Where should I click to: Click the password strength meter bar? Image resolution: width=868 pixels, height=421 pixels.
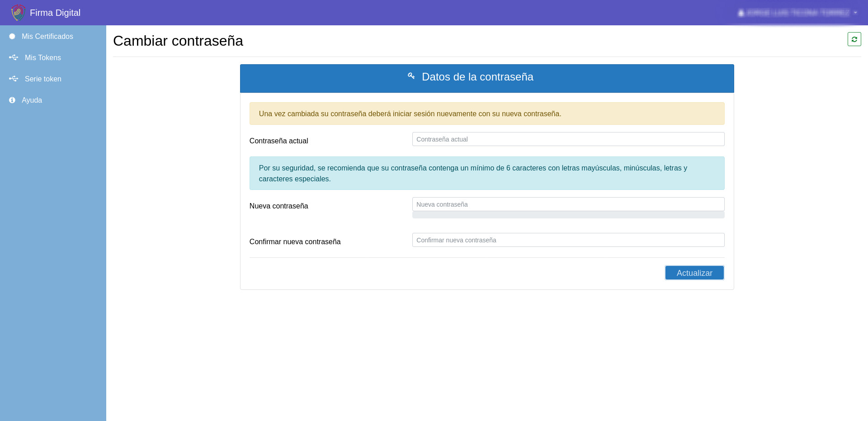(x=568, y=215)
